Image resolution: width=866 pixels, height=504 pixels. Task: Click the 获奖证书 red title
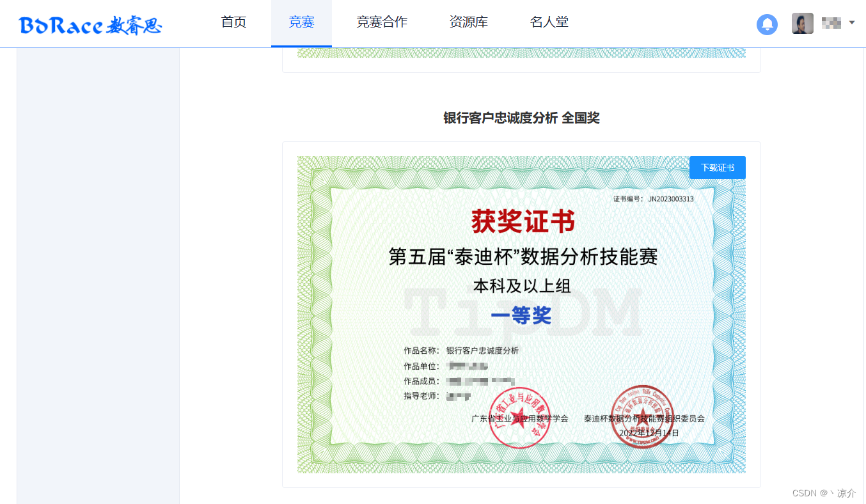(x=523, y=222)
